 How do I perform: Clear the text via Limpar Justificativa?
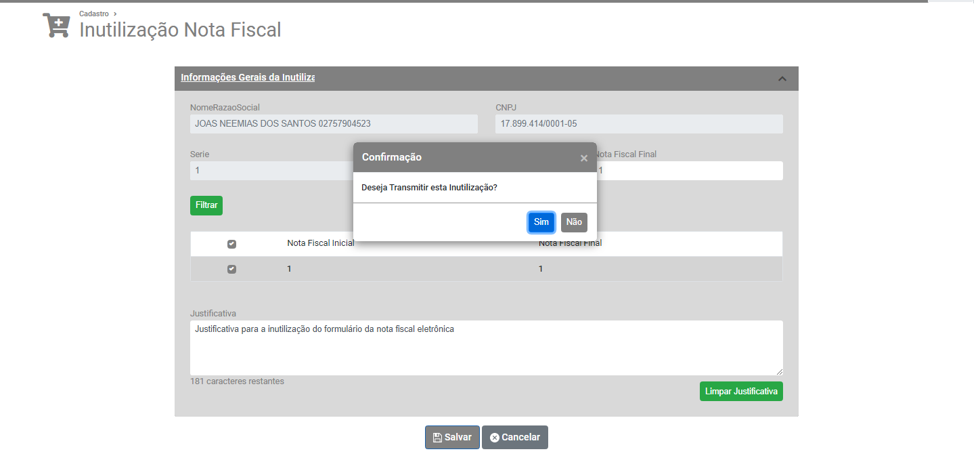point(741,392)
